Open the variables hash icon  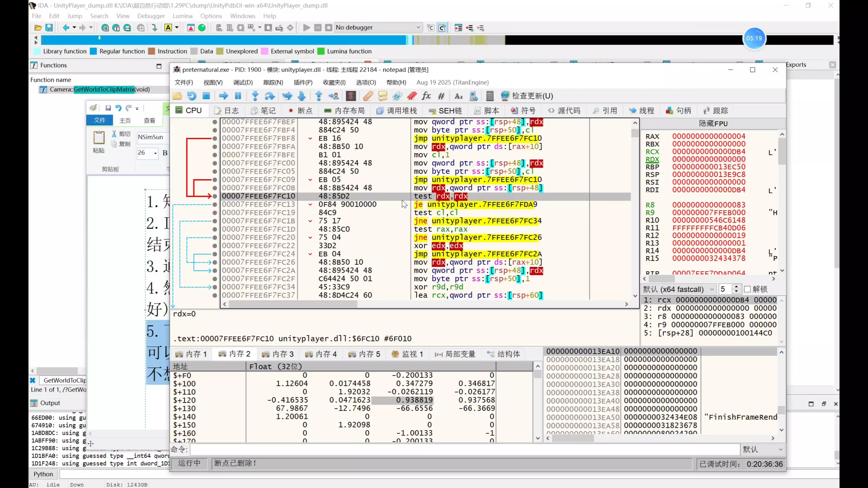click(x=441, y=96)
